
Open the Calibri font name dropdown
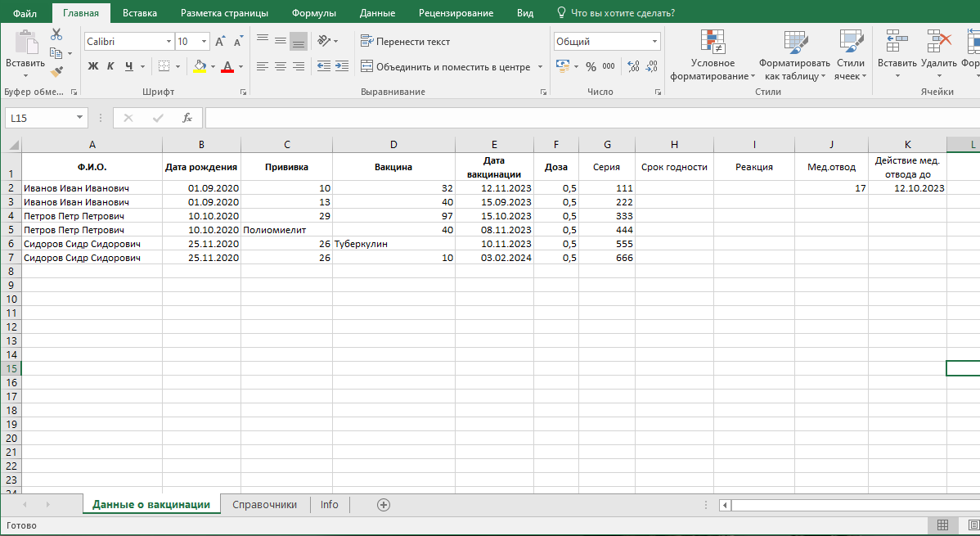169,42
